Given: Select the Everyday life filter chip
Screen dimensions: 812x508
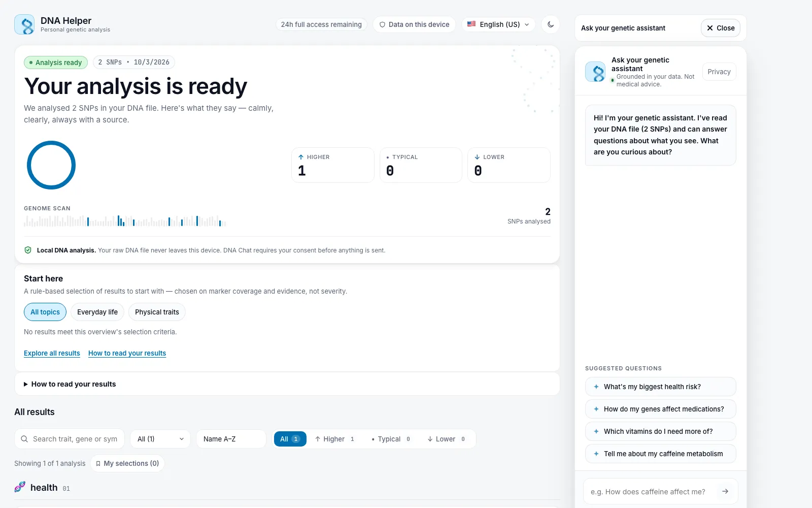Looking at the screenshot, I should [x=97, y=312].
